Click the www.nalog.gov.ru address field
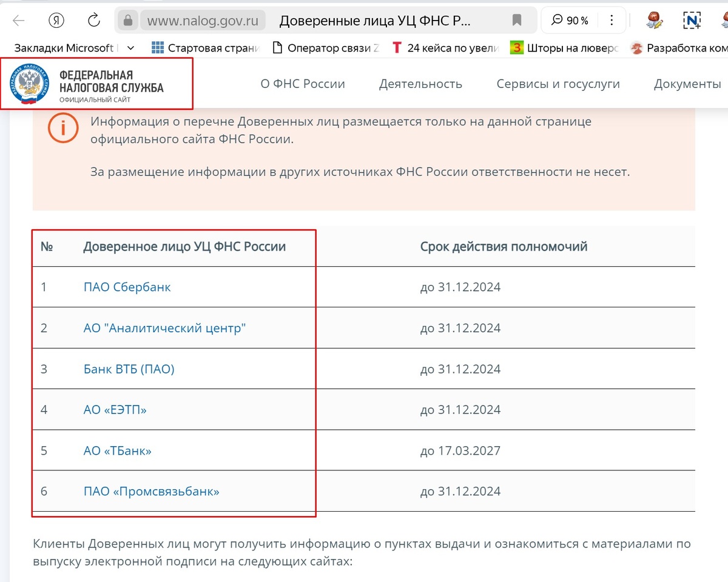This screenshot has height=582, width=728. pos(203,21)
